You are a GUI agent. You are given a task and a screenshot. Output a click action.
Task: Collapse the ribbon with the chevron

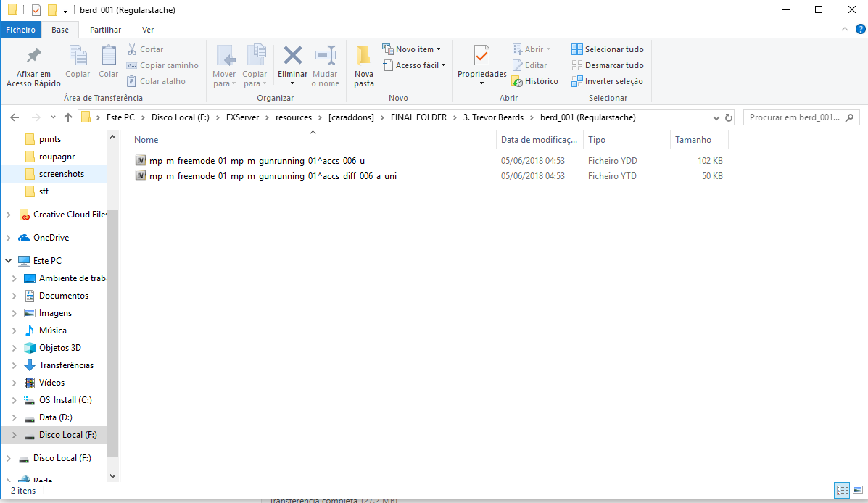(x=845, y=29)
